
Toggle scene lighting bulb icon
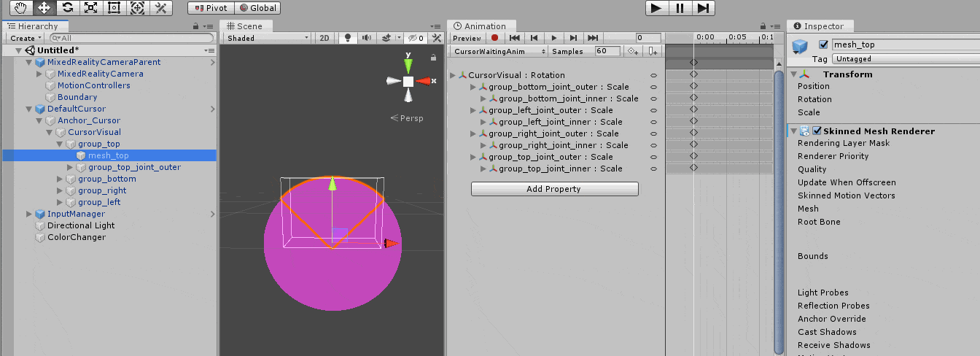click(x=348, y=38)
